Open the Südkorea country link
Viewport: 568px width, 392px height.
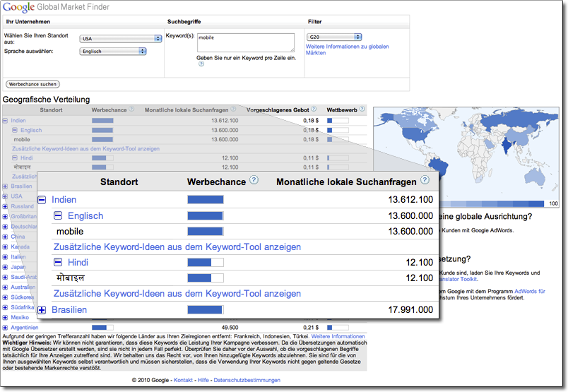(x=22, y=297)
